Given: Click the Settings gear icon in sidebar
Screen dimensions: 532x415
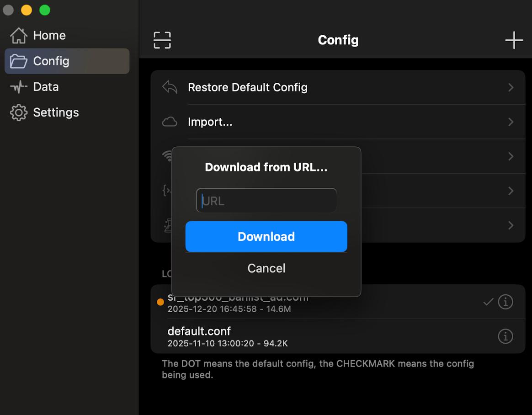Looking at the screenshot, I should coord(19,112).
